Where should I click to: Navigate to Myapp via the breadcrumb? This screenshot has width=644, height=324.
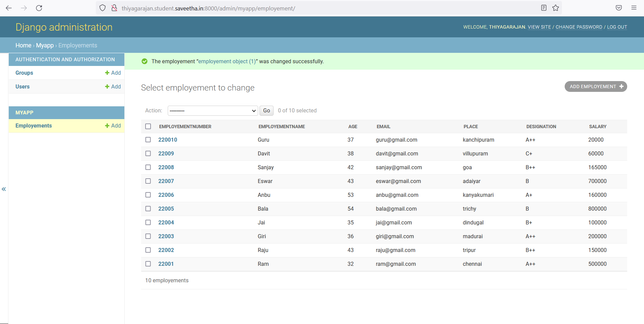pyautogui.click(x=45, y=45)
